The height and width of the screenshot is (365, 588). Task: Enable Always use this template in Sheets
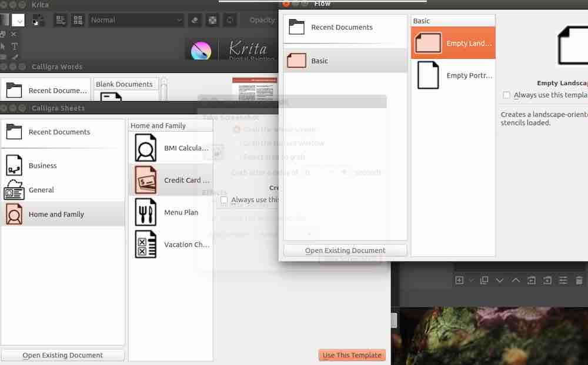(224, 200)
